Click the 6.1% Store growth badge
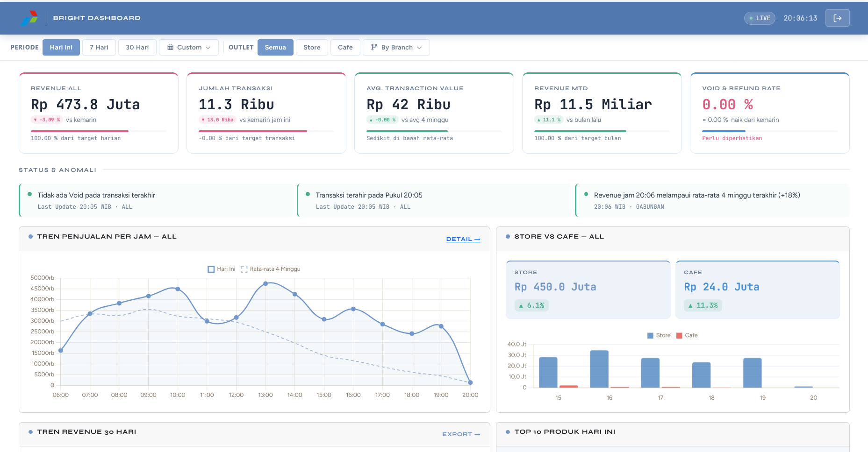Image resolution: width=868 pixels, height=452 pixels. tap(531, 305)
